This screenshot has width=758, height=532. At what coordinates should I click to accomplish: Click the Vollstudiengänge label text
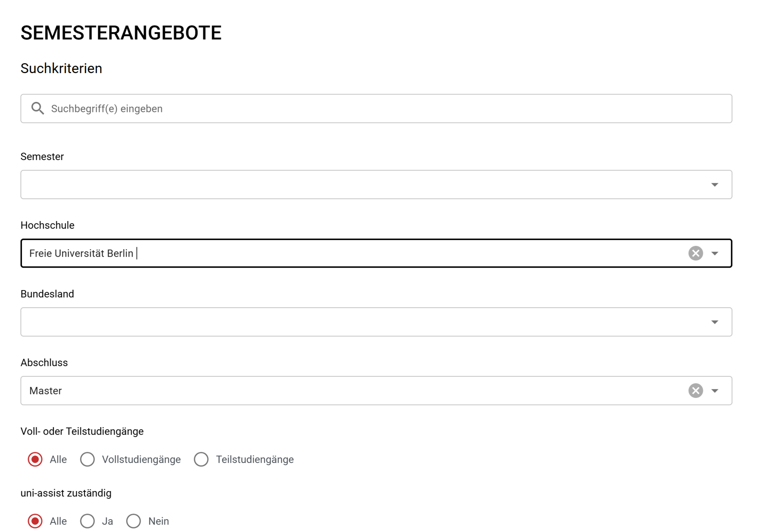coord(141,459)
